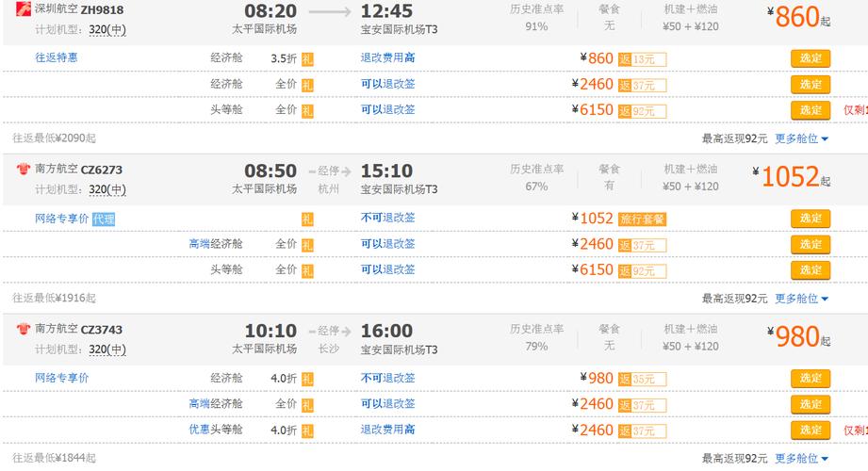The width and height of the screenshot is (868, 471).
Task: Select the ¥860 economy fare with 选定
Action: (x=811, y=58)
